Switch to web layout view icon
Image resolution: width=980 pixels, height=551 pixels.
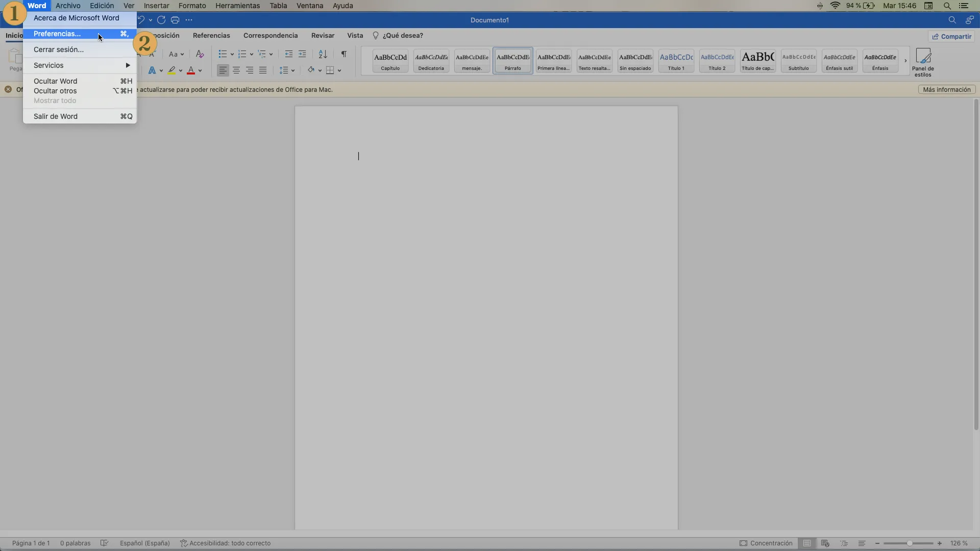tap(825, 543)
